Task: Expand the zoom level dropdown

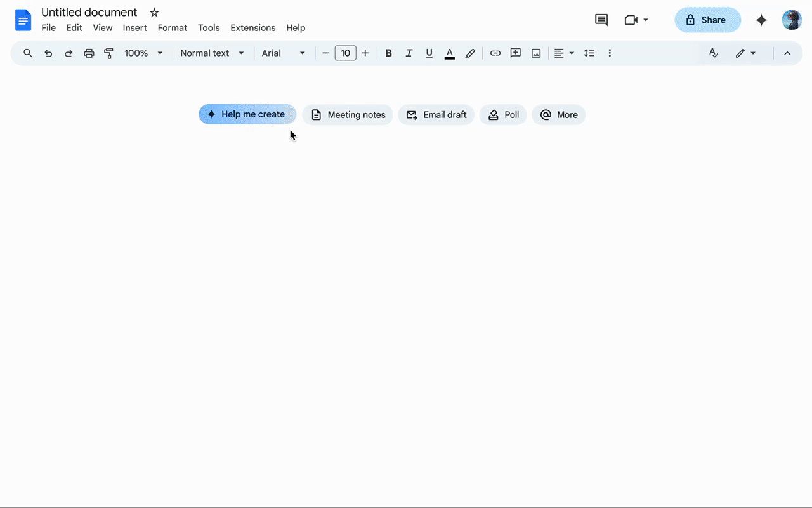Action: tap(160, 53)
